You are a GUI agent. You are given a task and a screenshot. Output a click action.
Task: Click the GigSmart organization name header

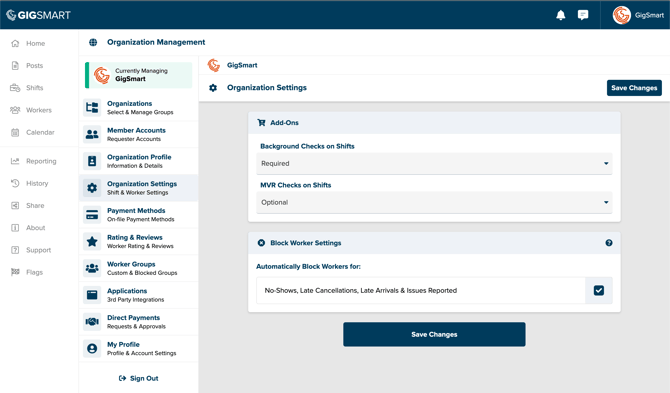(242, 65)
